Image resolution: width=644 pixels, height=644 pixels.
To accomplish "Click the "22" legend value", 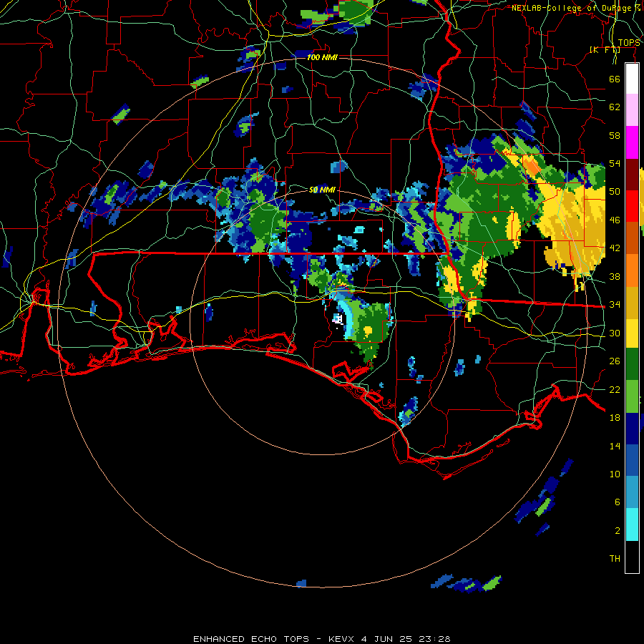I will [615, 389].
